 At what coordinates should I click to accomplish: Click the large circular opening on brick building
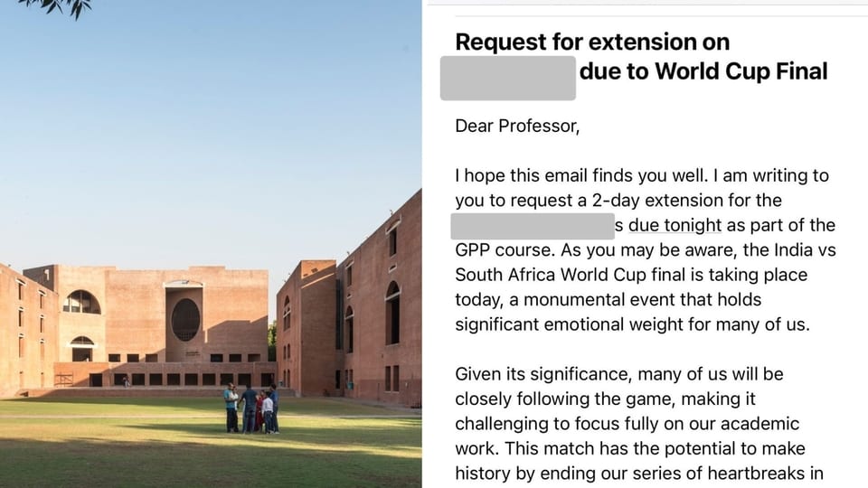coord(185,320)
